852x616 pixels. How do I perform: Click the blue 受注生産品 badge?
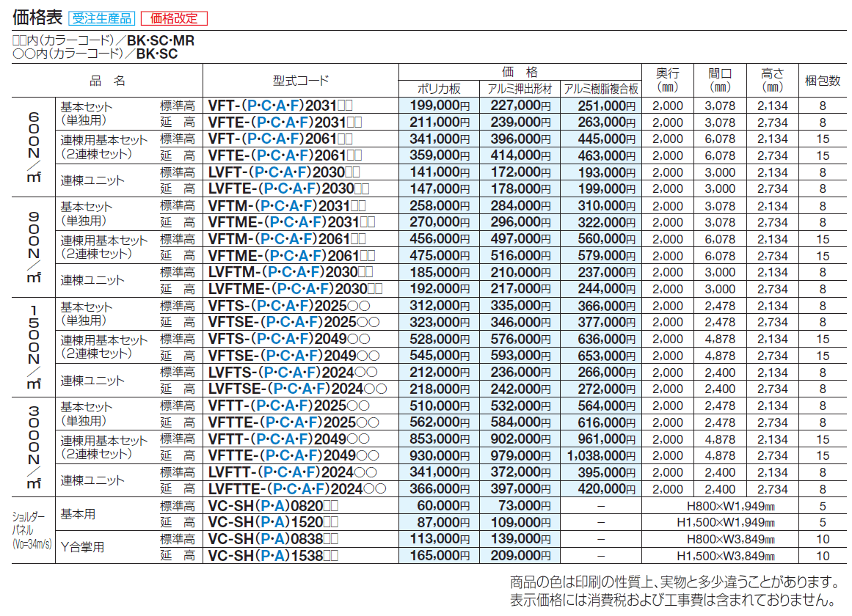tap(101, 18)
